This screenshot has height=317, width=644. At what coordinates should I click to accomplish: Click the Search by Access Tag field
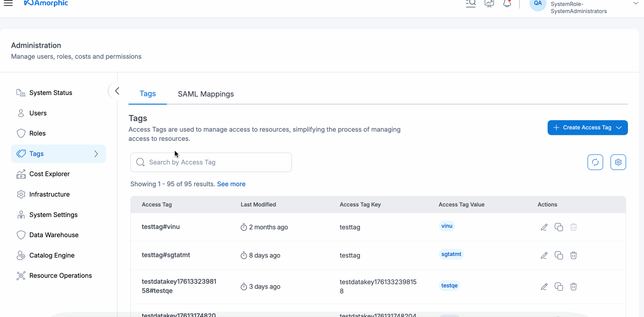coord(211,162)
